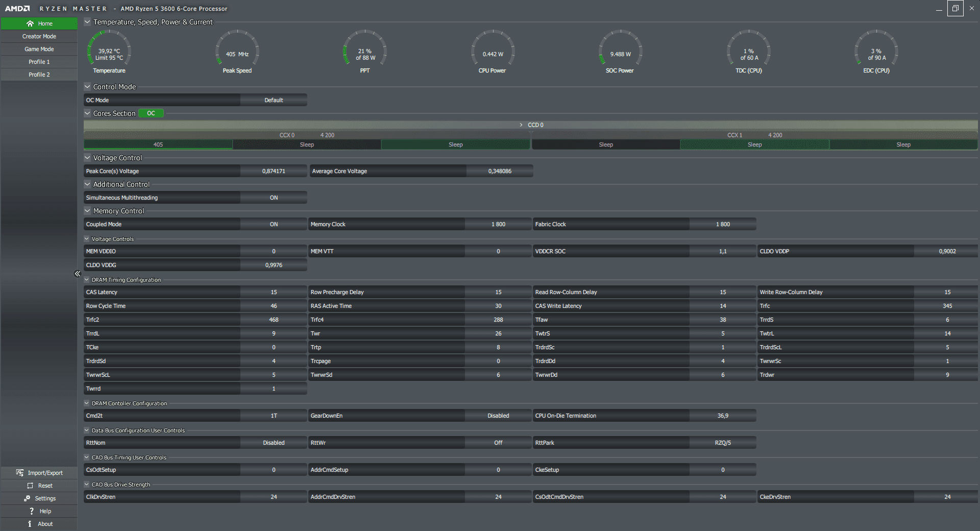Switch to Game Mode
The image size is (980, 531).
pos(39,49)
